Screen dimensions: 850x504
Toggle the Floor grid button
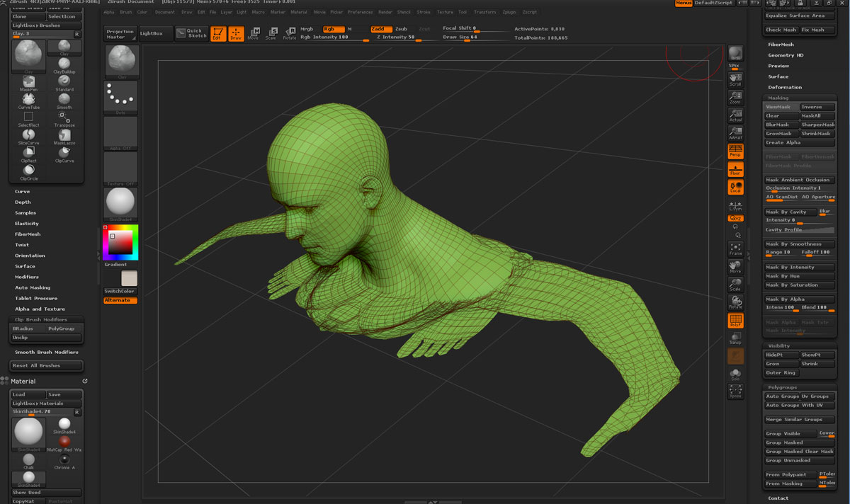point(736,169)
